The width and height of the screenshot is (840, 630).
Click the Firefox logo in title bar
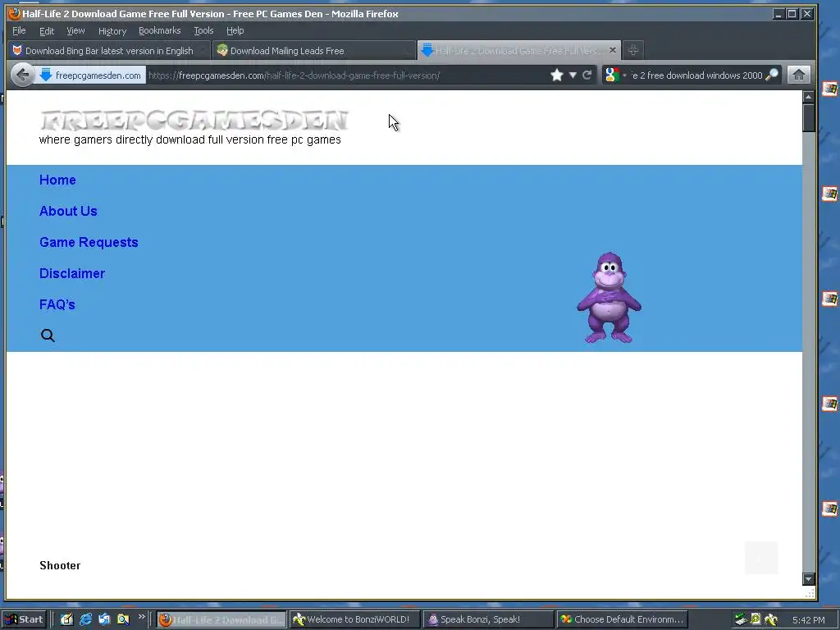(x=15, y=13)
